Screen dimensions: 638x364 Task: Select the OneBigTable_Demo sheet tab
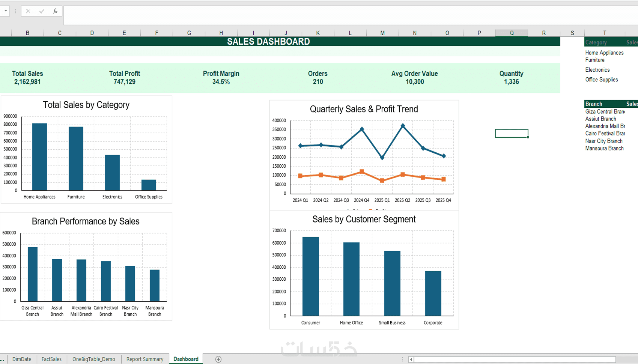94,359
